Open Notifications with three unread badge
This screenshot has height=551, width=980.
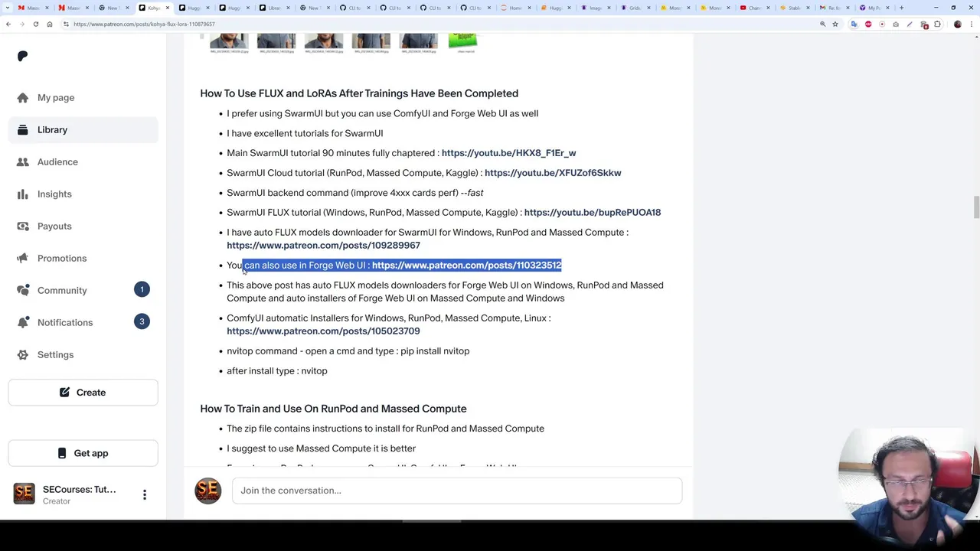coord(83,323)
